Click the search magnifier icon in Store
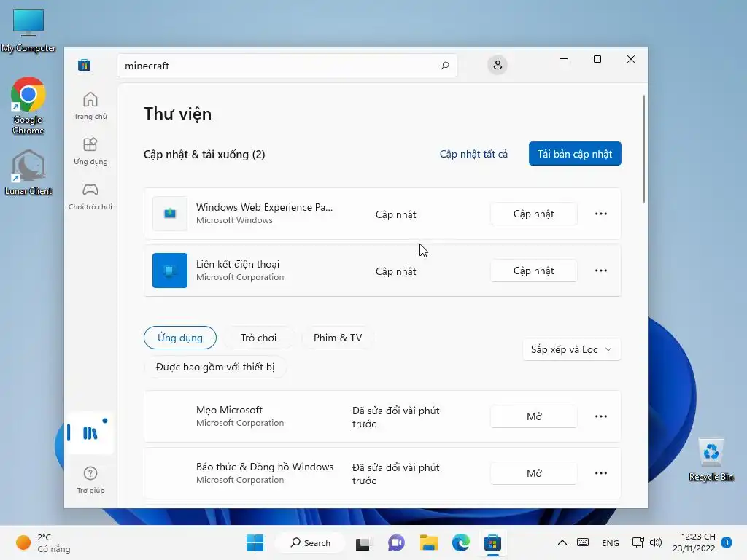Image resolution: width=747 pixels, height=560 pixels. tap(445, 65)
